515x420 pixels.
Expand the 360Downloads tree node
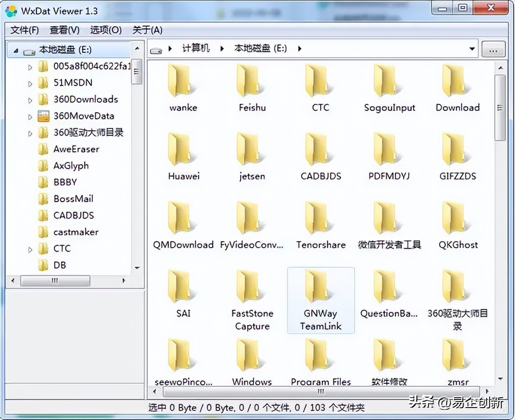[x=30, y=99]
